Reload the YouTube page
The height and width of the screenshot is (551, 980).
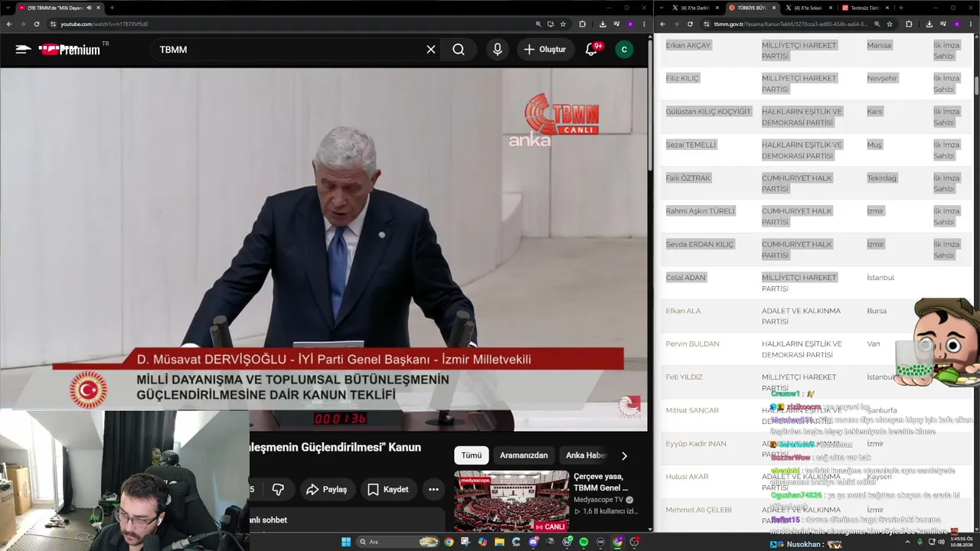36,24
